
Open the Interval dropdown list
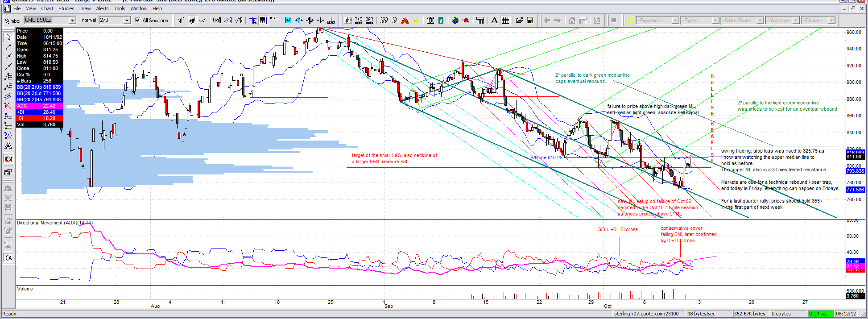click(x=127, y=21)
